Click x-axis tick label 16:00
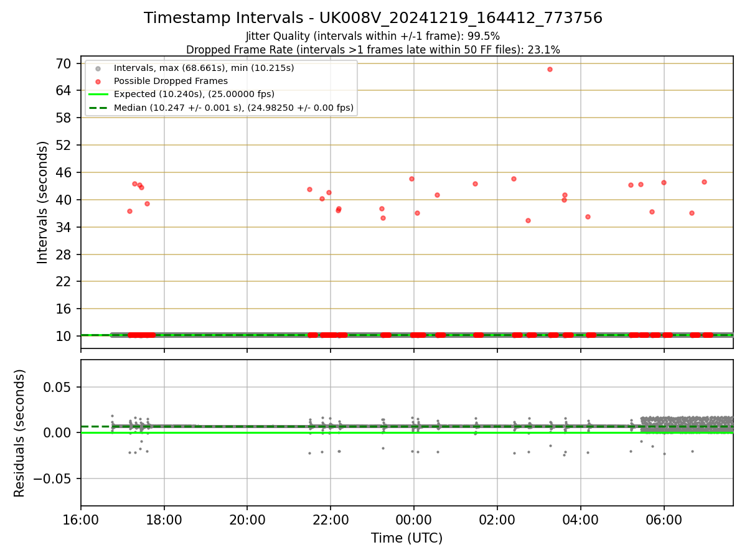Screen dimensions: 747x560 tap(81, 520)
